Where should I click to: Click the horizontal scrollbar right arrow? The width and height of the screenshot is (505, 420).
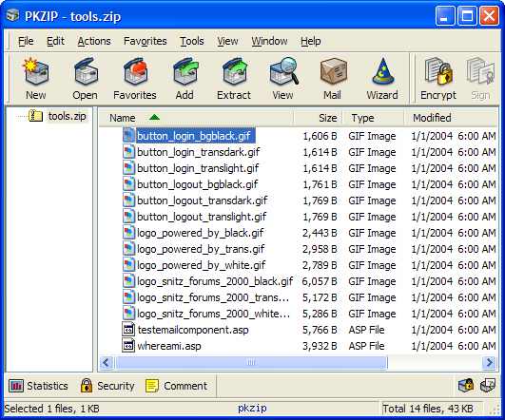click(x=489, y=363)
